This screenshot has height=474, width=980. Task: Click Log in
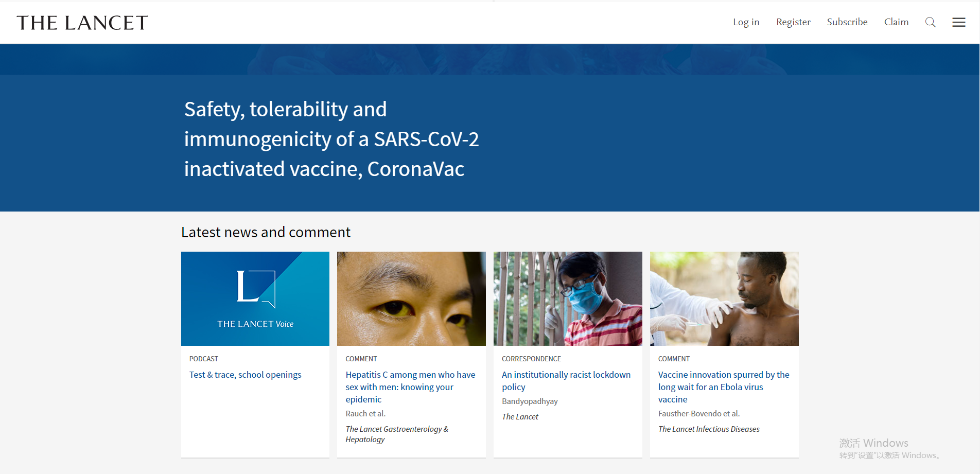pyautogui.click(x=746, y=22)
